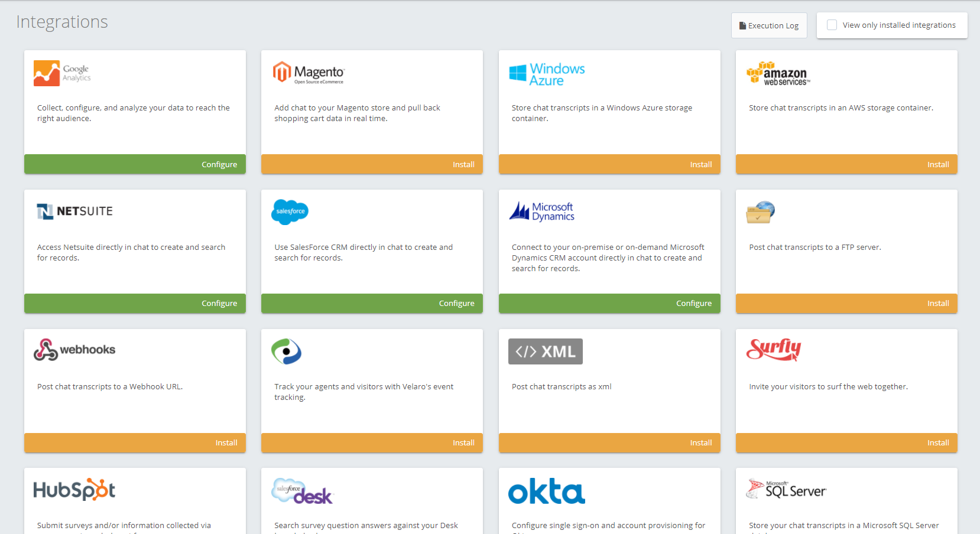Configure the NetSuite integration

[x=135, y=303]
